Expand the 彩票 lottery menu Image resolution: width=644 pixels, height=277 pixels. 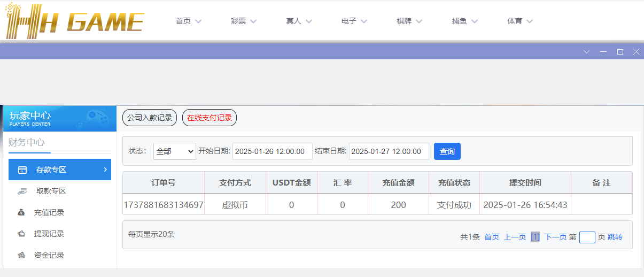244,21
